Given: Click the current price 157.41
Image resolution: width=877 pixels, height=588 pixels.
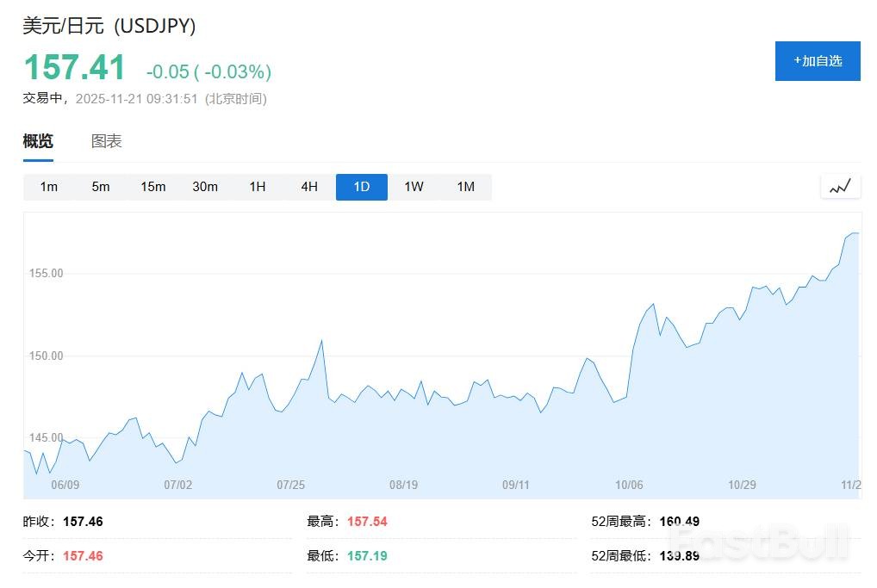Looking at the screenshot, I should pos(74,68).
